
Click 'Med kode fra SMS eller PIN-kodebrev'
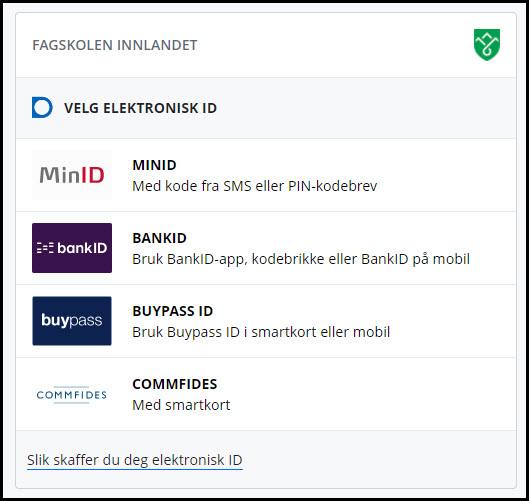coord(255,186)
